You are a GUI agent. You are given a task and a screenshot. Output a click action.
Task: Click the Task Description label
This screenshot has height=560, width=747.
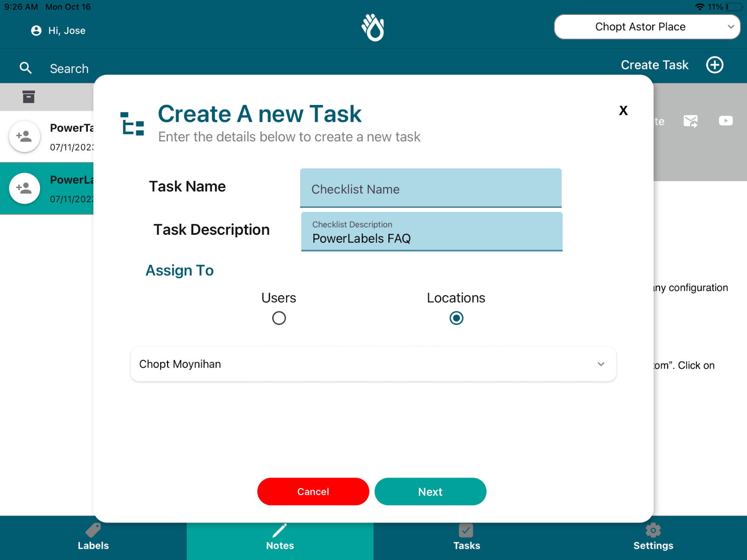pos(211,230)
